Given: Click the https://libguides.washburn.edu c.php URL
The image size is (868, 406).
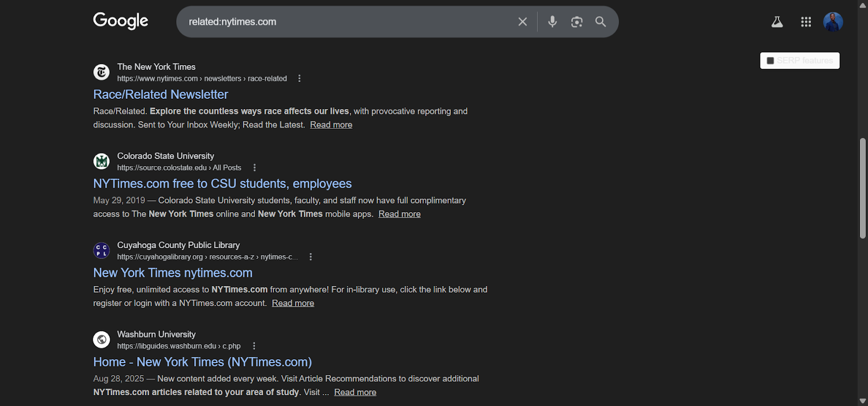Looking at the screenshot, I should coord(179,346).
